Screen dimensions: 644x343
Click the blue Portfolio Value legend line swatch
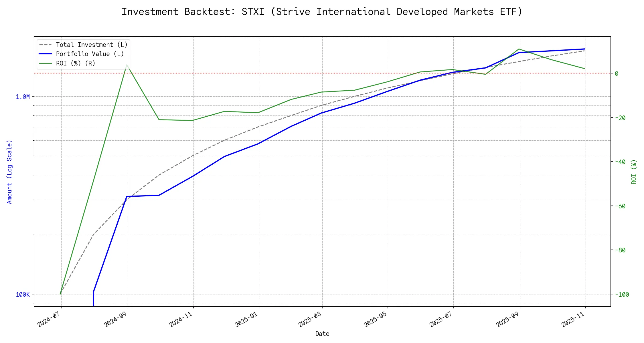pyautogui.click(x=45, y=54)
